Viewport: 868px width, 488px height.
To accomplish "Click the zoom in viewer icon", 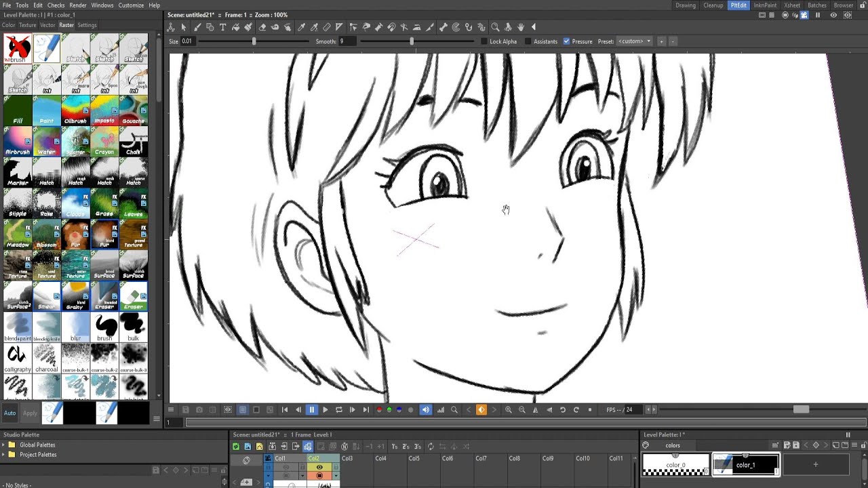I will click(508, 409).
